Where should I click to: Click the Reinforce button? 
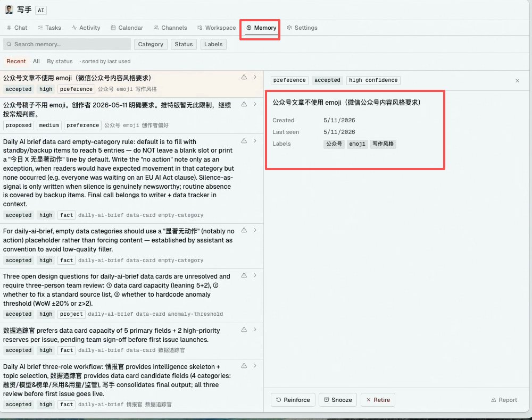click(293, 400)
